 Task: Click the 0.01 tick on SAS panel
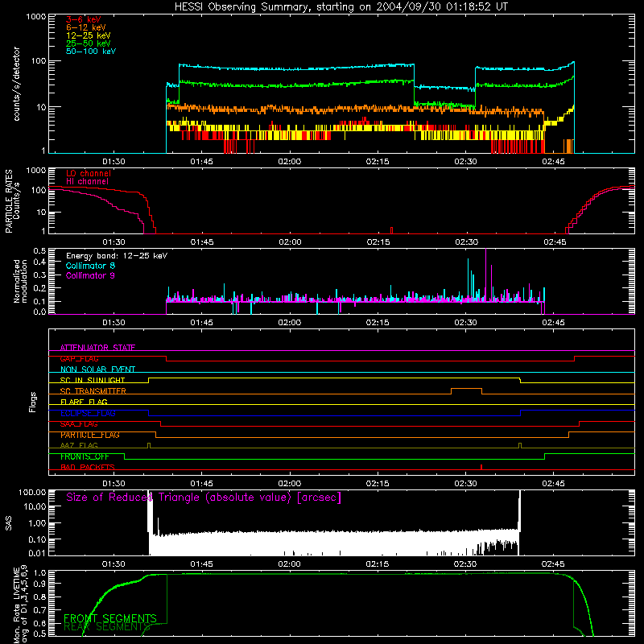tap(37, 553)
